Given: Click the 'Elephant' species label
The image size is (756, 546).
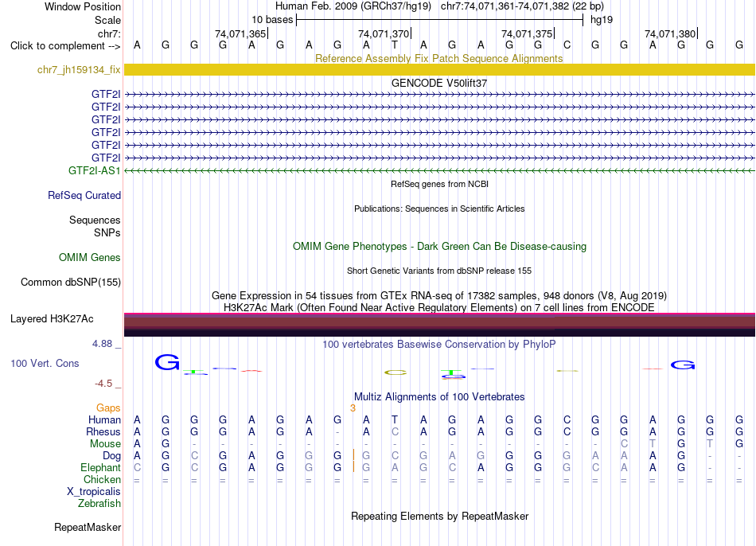Looking at the screenshot, I should pyautogui.click(x=100, y=467).
